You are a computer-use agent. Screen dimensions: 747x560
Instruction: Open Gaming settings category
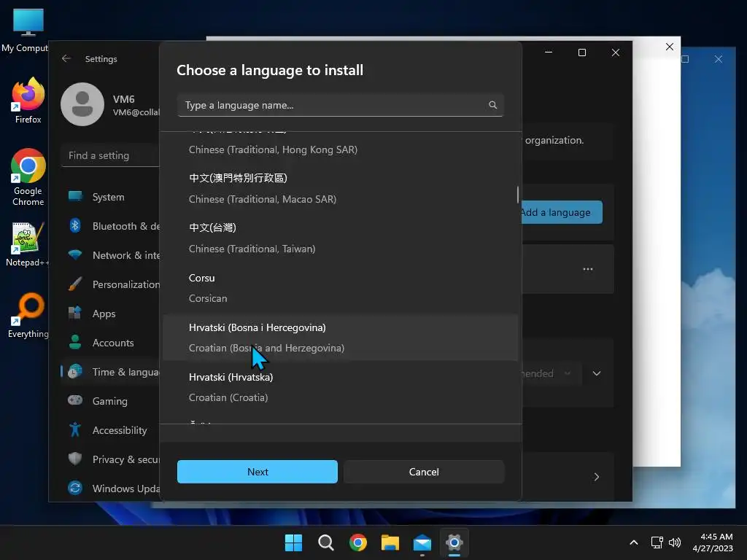tap(111, 401)
